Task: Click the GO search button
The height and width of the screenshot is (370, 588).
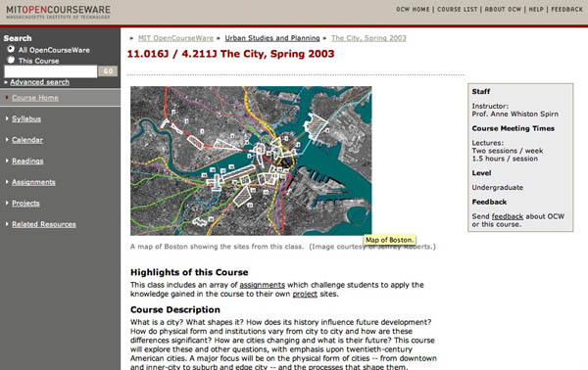Action: [108, 71]
